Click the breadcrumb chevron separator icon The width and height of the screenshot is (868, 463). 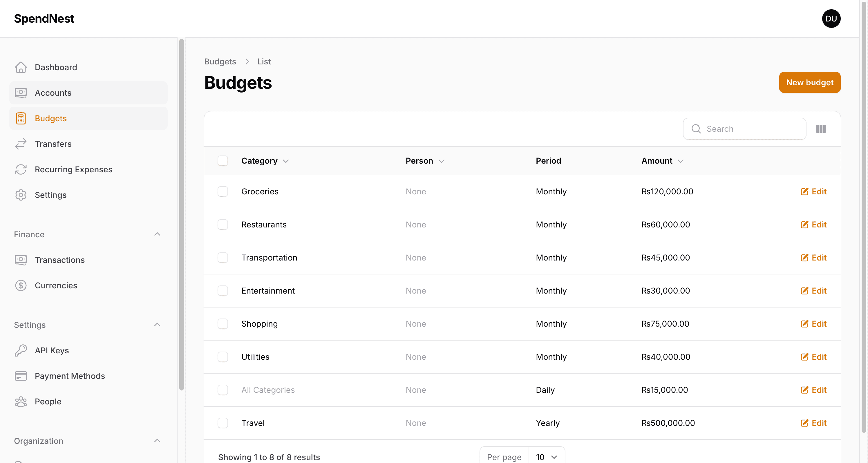(x=247, y=62)
